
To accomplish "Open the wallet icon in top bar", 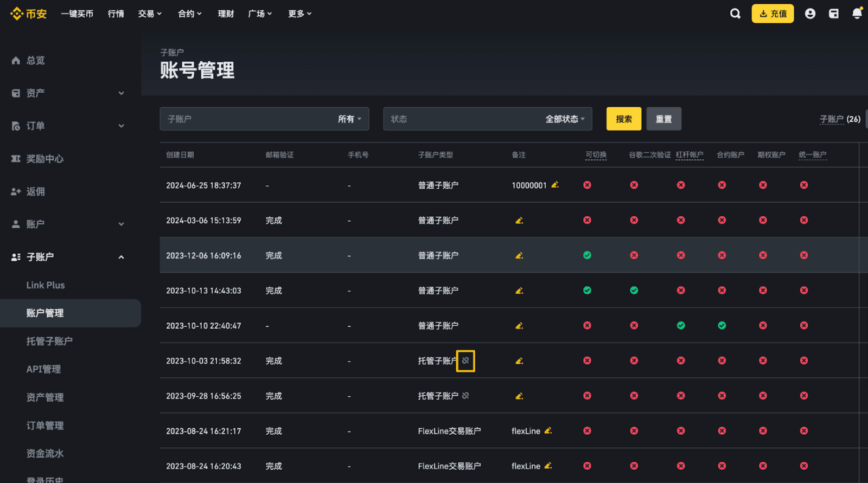I will 834,14.
